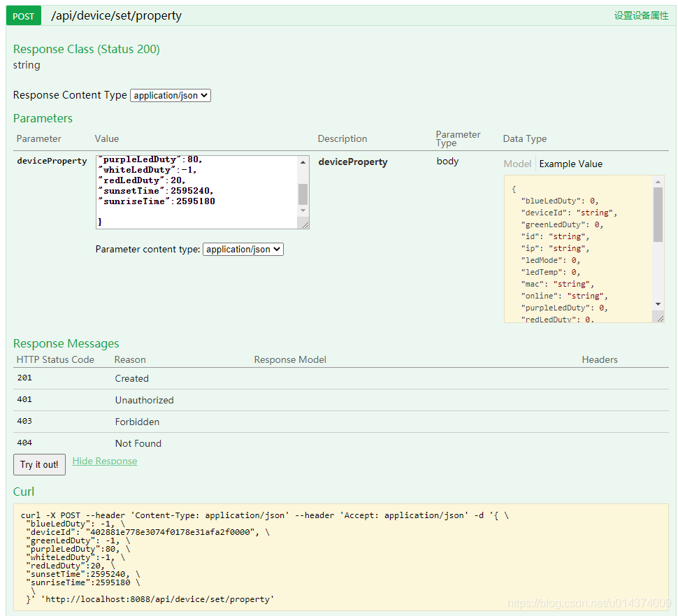Click the example value scrollbar up arrow
Viewport: 678px width, 616px height.
[x=658, y=182]
